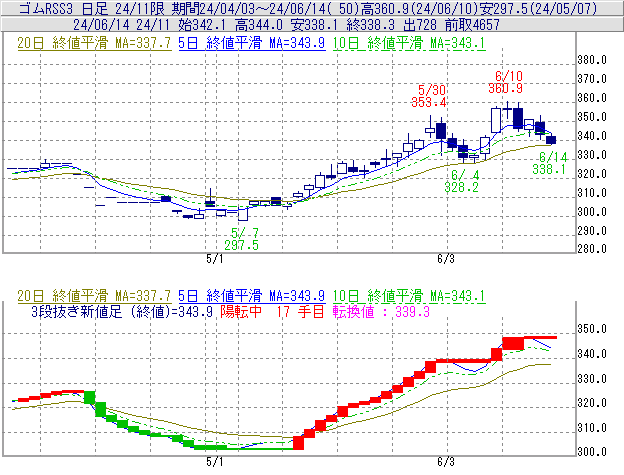The image size is (624, 475).
Task: Click the 6/10 360.9 peak annotation
Action: 505,82
